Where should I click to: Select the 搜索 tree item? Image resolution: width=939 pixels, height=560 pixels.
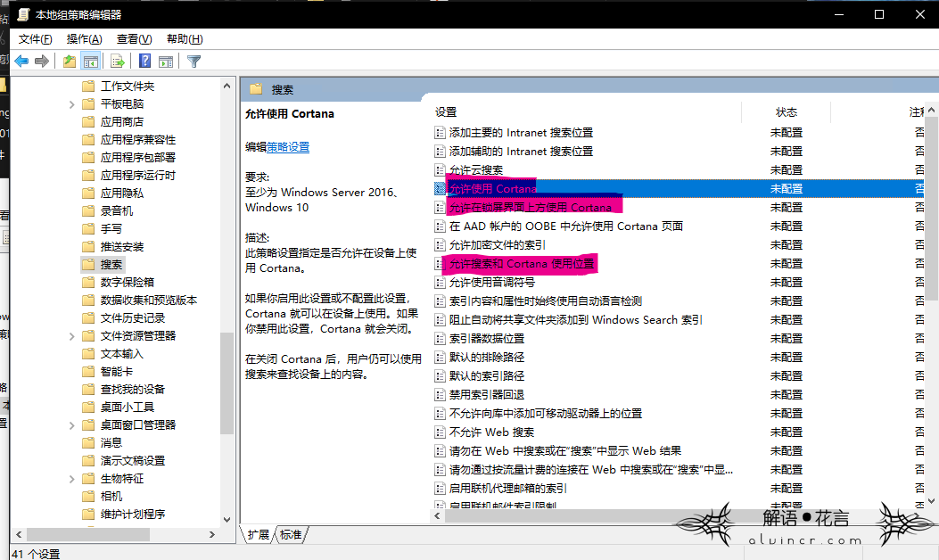[111, 265]
